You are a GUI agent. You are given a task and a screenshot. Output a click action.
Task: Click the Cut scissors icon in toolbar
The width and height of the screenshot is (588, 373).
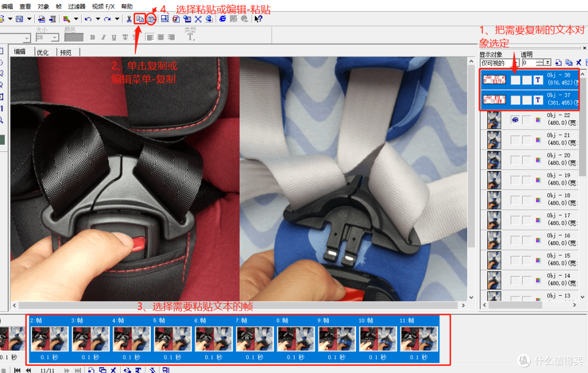coord(128,19)
